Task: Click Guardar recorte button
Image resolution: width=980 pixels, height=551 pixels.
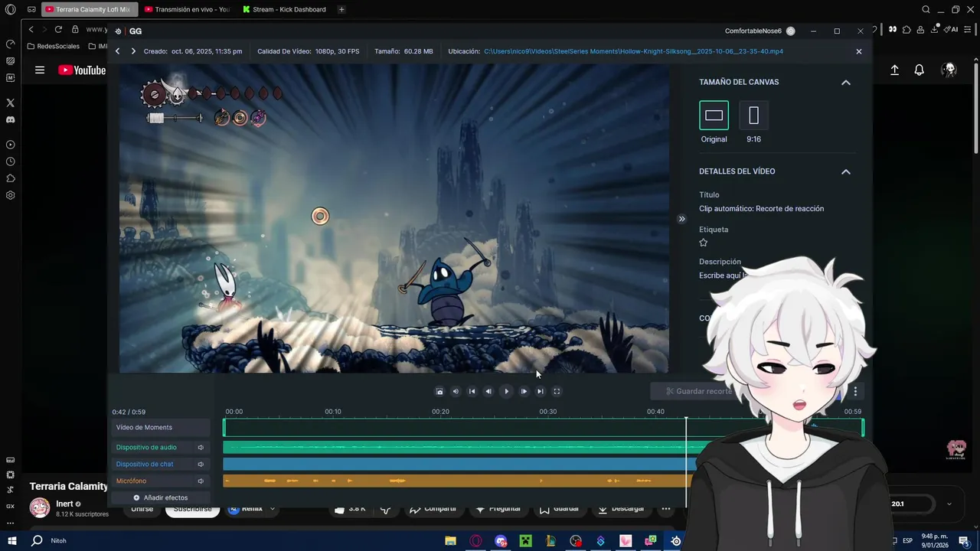Action: click(x=698, y=391)
